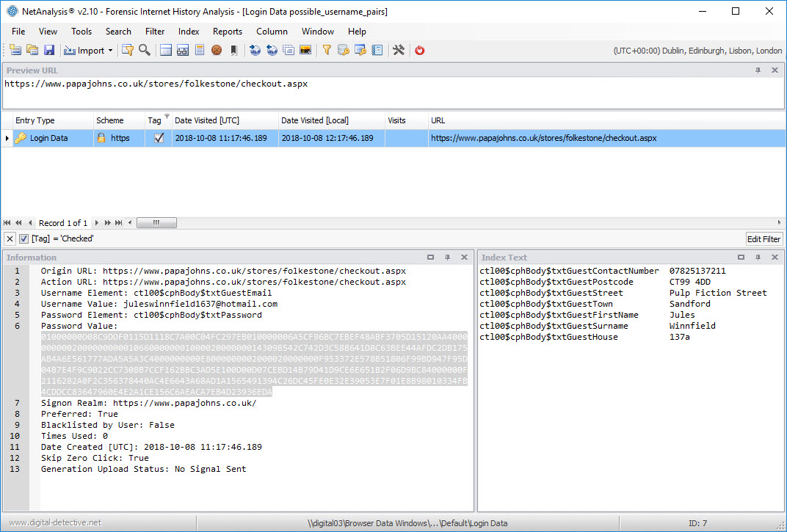
Task: Untick the Tag checkbox in Login Data row
Action: click(x=159, y=138)
